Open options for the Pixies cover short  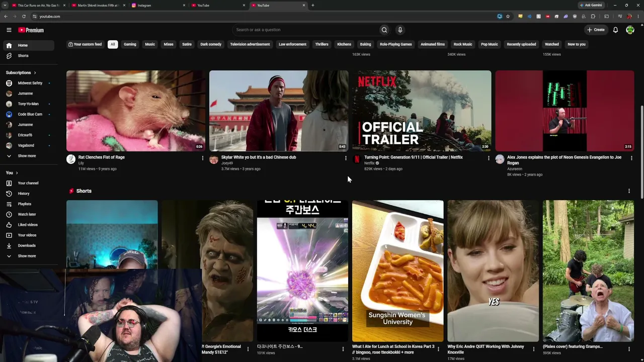[629, 349]
